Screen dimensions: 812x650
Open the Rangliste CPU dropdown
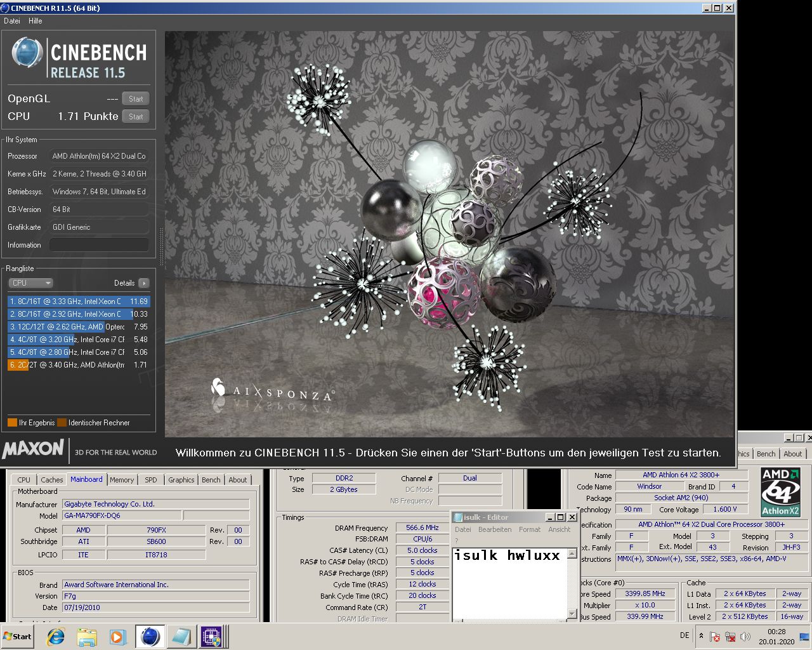(x=30, y=283)
